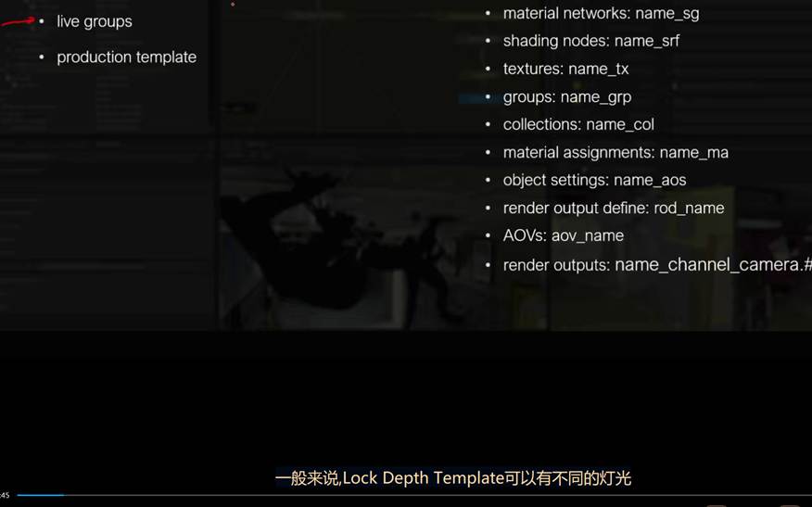Click 'collections: name_col' line
Screen dimensions: 812x507
(578, 124)
